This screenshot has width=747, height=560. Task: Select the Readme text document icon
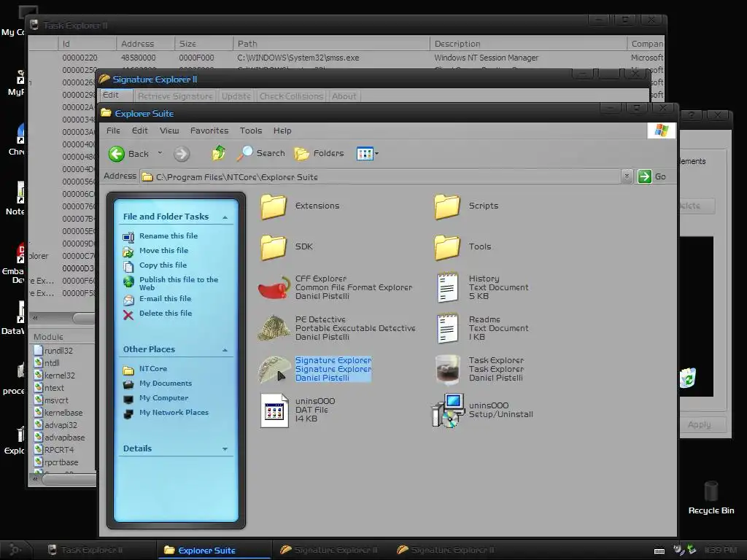click(447, 328)
